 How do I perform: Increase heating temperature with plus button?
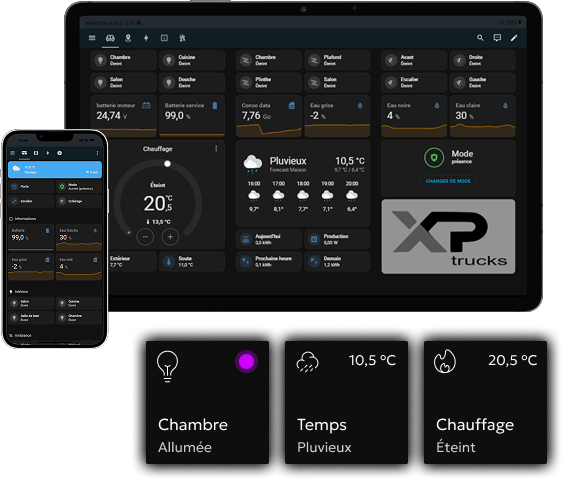tap(170, 237)
